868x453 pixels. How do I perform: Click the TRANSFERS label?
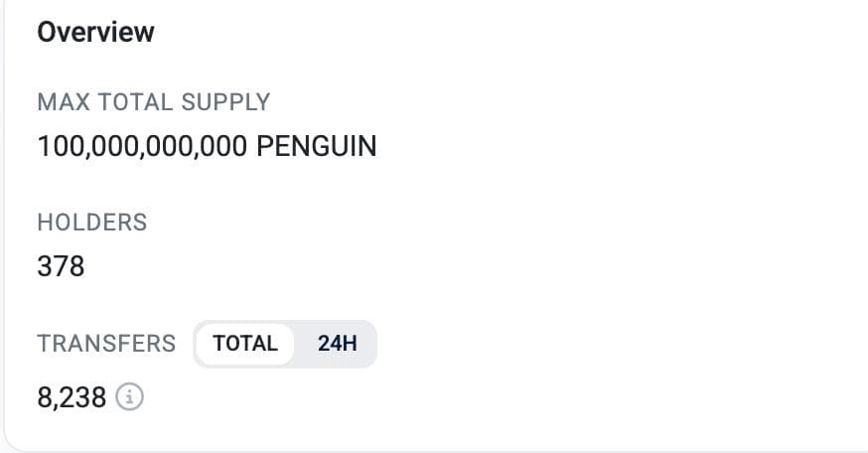(106, 344)
